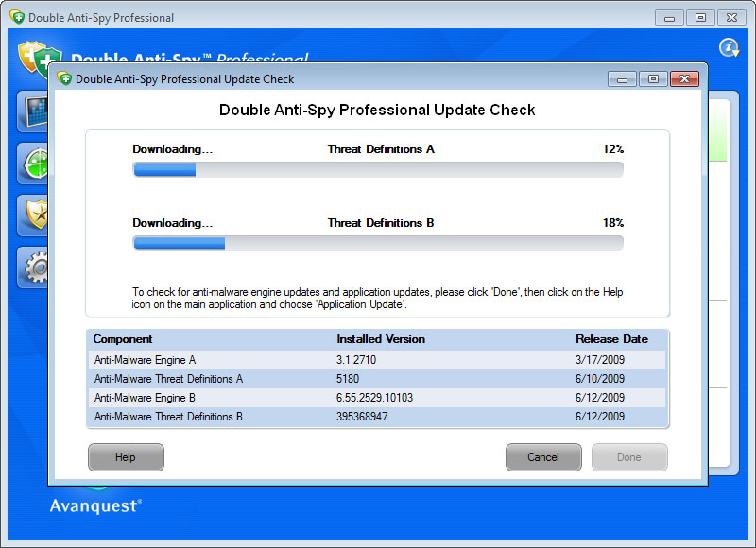The width and height of the screenshot is (756, 548).
Task: Select the Anti-Malware Engine B row
Action: coord(377,398)
